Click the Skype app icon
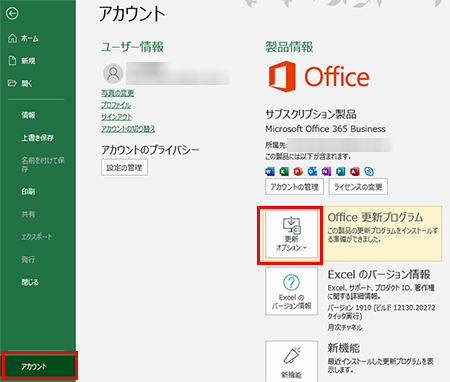Screen dimensions: 450x382 point(369,171)
